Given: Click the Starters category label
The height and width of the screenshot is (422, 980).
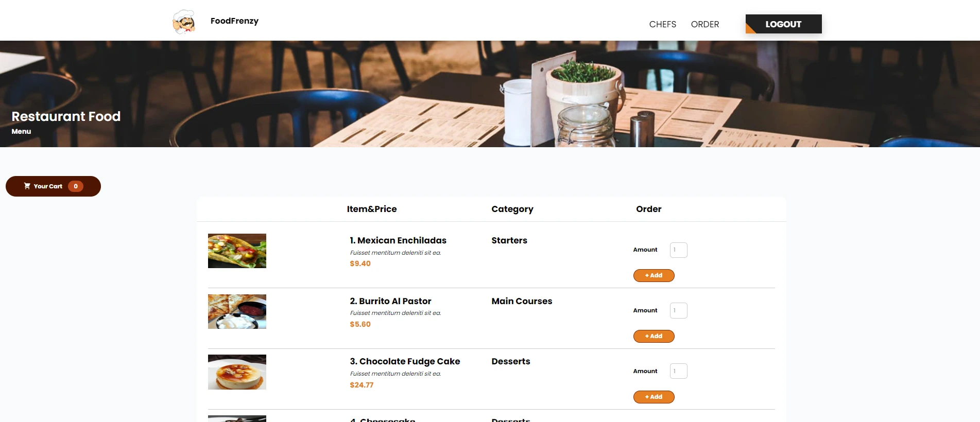Looking at the screenshot, I should [x=509, y=240].
